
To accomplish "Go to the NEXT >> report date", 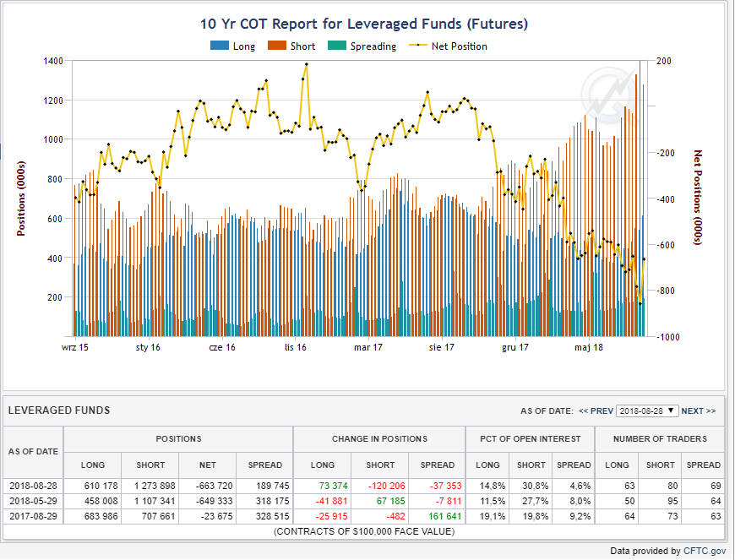I will pyautogui.click(x=699, y=411).
